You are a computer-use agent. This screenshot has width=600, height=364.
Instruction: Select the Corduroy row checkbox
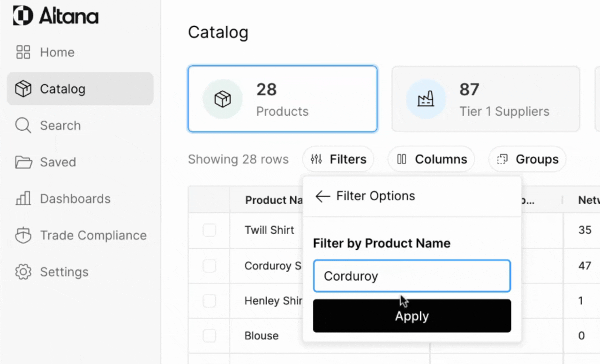pyautogui.click(x=209, y=266)
